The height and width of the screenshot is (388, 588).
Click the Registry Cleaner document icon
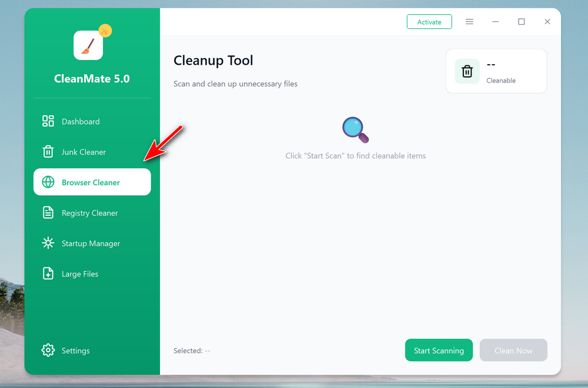click(x=48, y=213)
